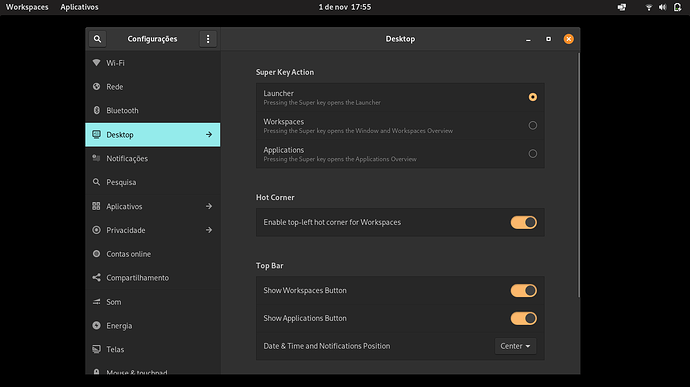Image resolution: width=690 pixels, height=387 pixels.
Task: Select the Rede globe icon
Action: coord(96,86)
